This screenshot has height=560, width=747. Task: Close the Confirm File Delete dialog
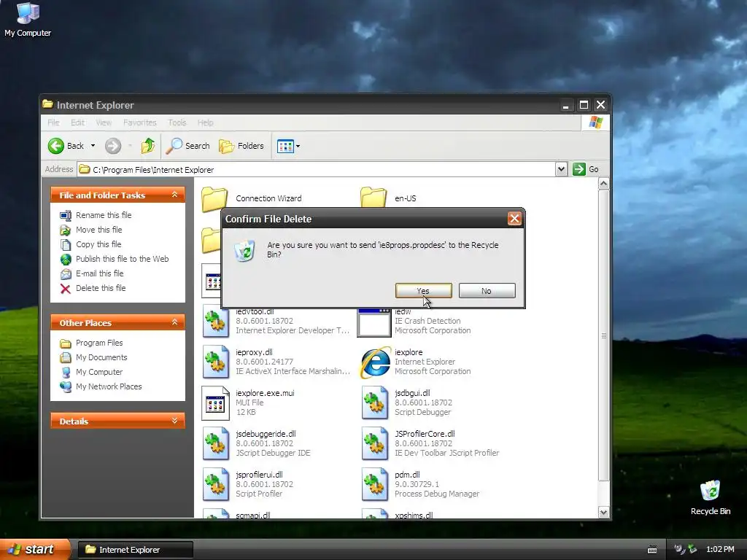(x=514, y=219)
